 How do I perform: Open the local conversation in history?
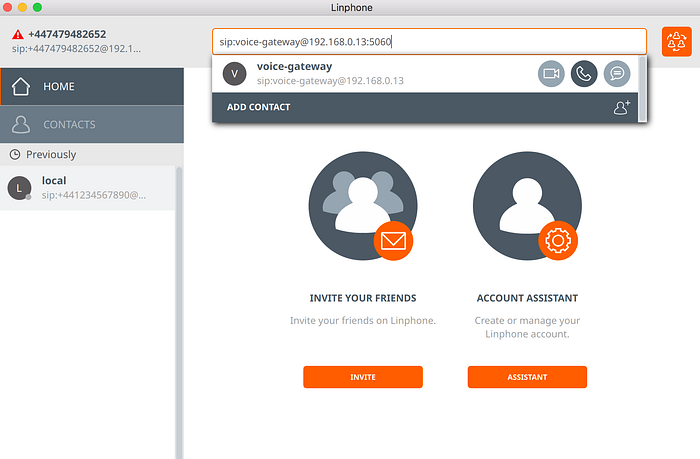coord(88,188)
